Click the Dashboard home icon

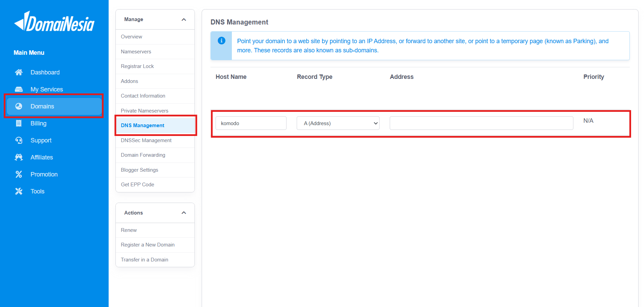pos(19,72)
